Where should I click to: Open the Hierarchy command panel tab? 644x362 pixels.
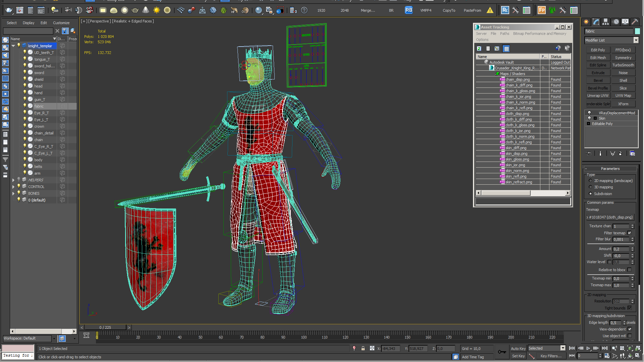[606, 22]
